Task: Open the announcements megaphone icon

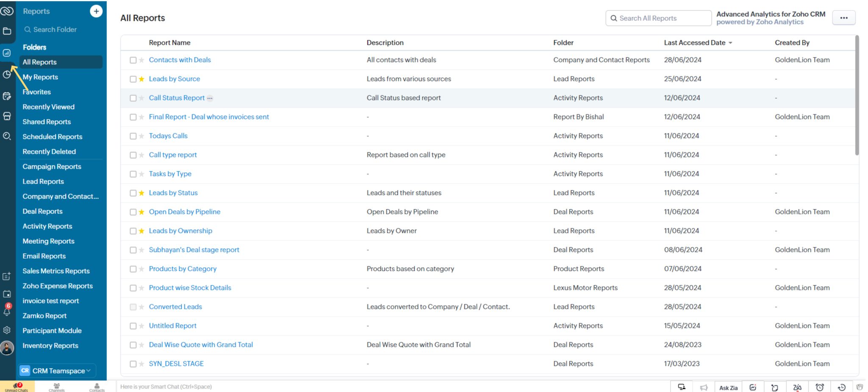Action: click(704, 387)
